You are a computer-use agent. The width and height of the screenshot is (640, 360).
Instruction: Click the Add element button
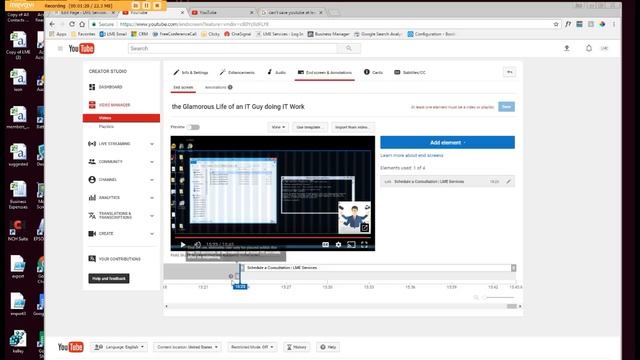point(447,142)
